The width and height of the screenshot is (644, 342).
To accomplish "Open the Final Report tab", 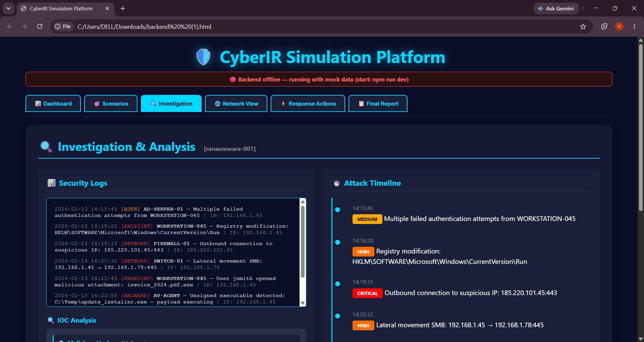I will 378,104.
